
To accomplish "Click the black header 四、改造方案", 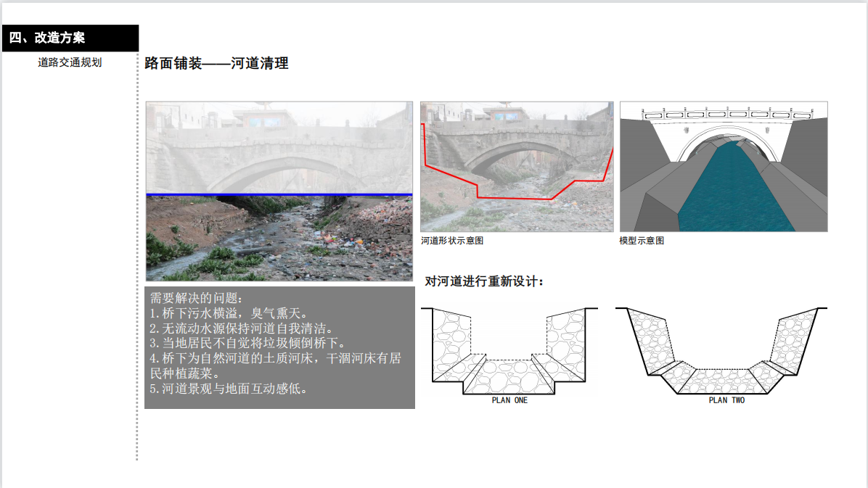I will (70, 38).
